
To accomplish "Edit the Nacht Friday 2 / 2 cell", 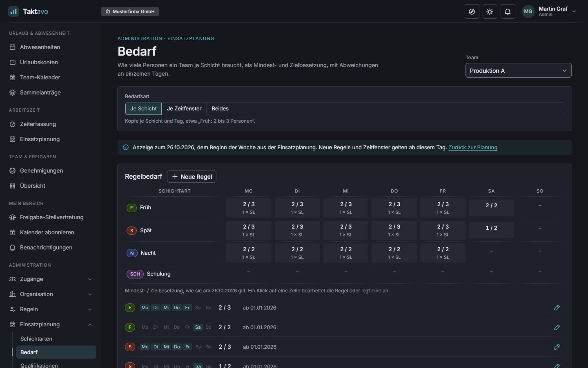I will tap(443, 253).
